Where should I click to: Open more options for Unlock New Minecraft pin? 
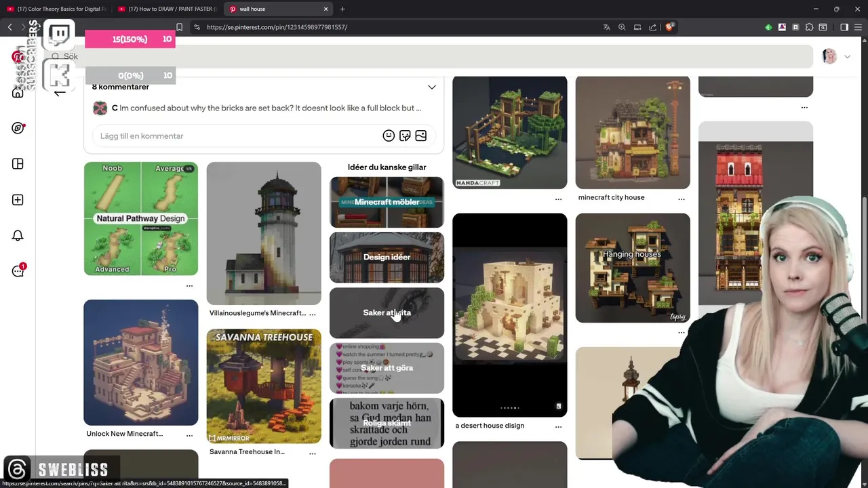click(x=189, y=434)
